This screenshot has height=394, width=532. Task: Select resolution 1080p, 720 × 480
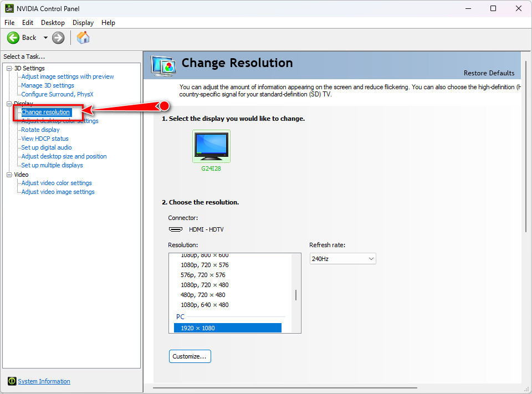204,285
